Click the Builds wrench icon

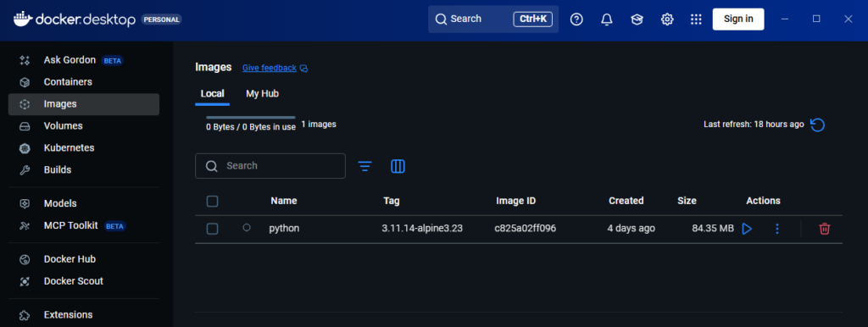25,170
